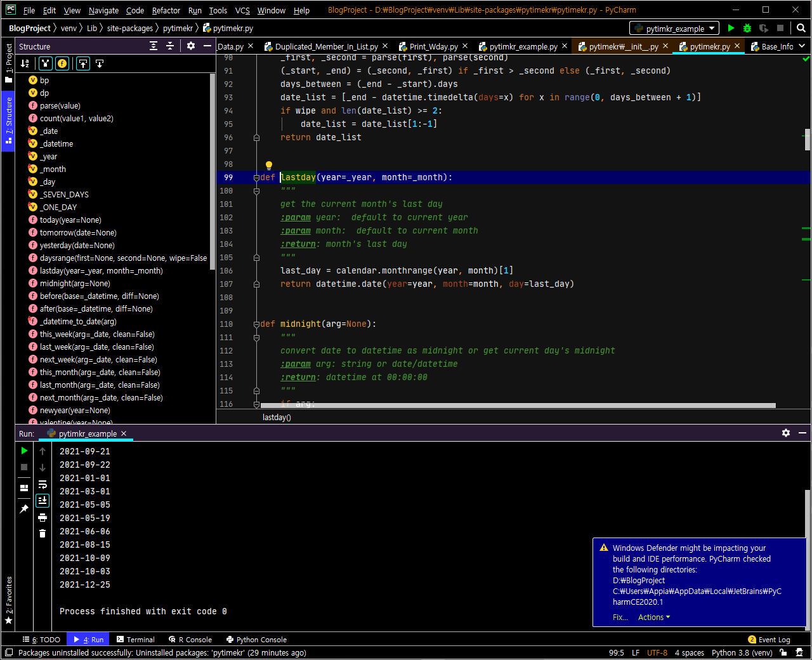Screen dimensions: 812x660
Task: Collapse all nodes in Structure panel
Action: click(170, 46)
